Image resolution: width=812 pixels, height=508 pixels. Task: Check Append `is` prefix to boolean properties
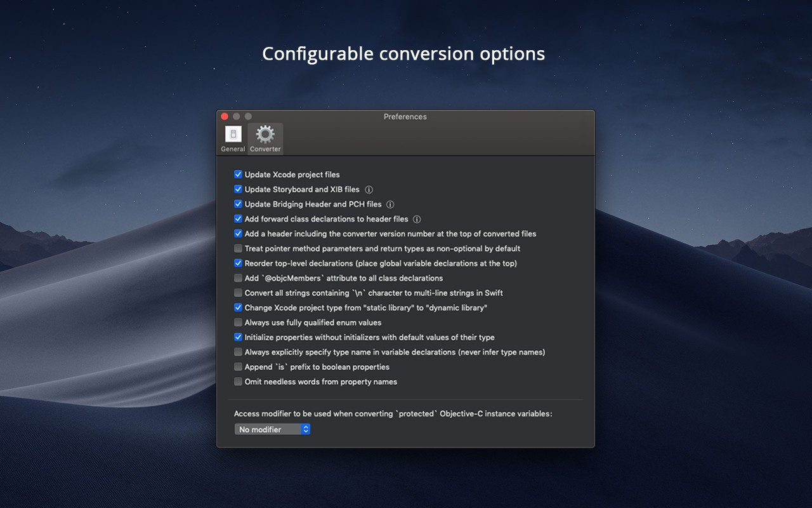click(x=238, y=367)
